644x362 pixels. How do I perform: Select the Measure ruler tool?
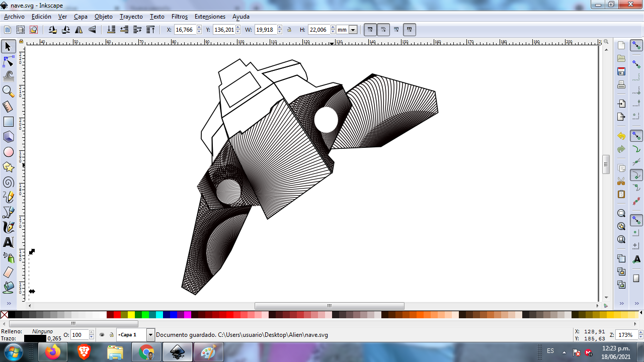[x=8, y=107]
